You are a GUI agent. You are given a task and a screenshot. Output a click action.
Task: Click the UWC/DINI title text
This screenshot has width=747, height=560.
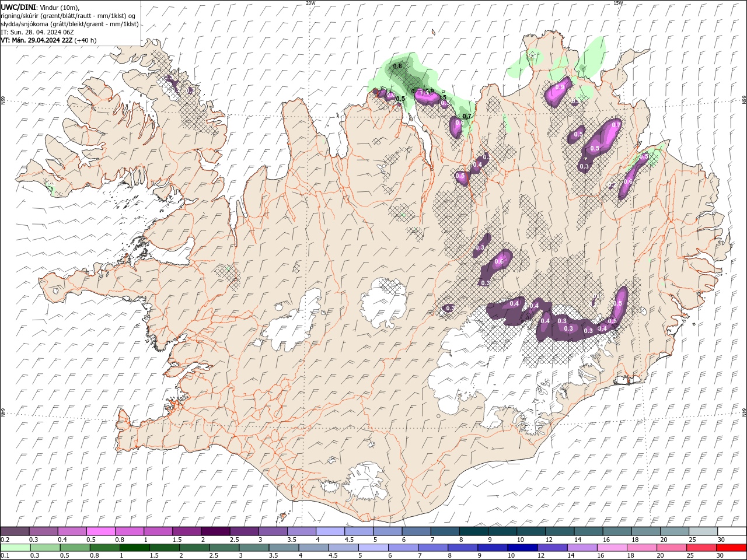(19, 6)
